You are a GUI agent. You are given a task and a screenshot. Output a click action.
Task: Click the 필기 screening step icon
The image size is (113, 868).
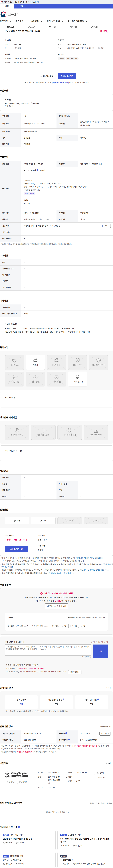point(70,521)
